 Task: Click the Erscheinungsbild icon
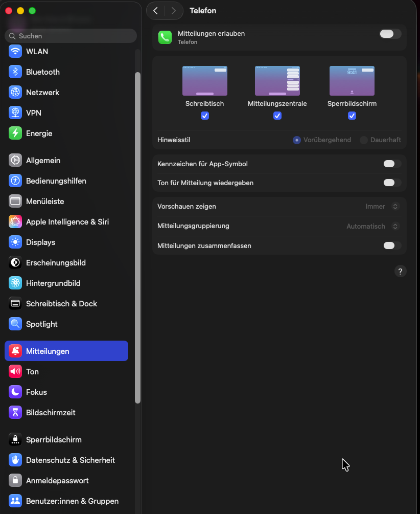(15, 262)
